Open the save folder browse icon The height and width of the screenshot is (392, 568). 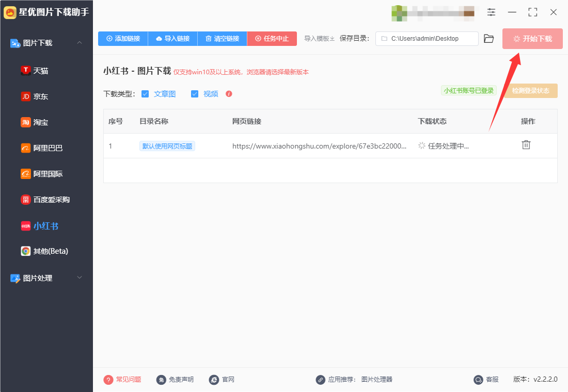click(488, 39)
